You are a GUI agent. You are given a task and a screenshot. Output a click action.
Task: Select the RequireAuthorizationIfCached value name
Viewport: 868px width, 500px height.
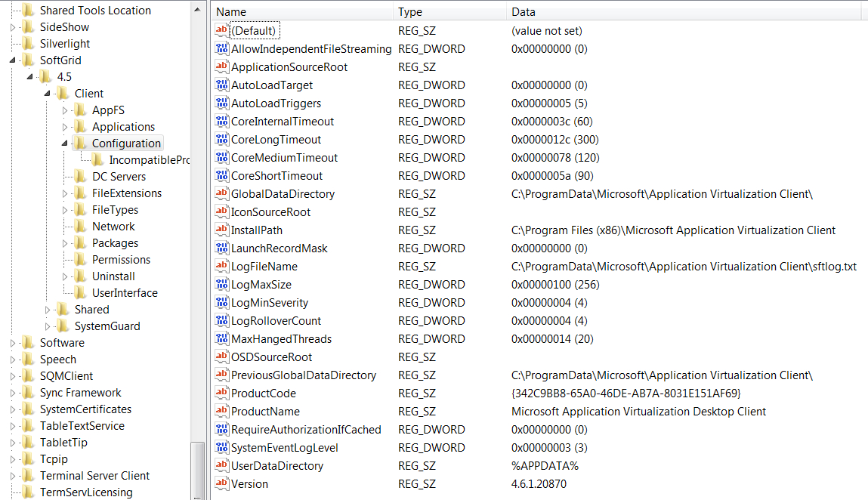(306, 429)
